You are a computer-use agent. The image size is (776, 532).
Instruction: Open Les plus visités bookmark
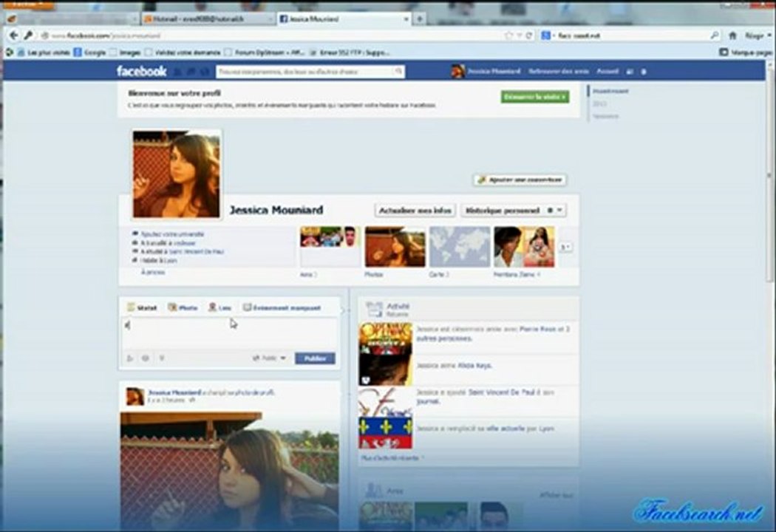(x=44, y=52)
